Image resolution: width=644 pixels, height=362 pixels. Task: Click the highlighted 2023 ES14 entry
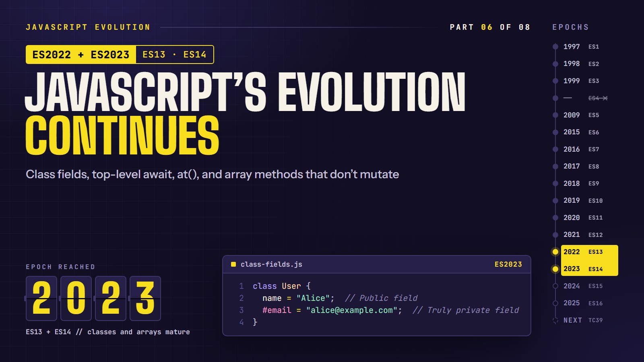coord(589,269)
